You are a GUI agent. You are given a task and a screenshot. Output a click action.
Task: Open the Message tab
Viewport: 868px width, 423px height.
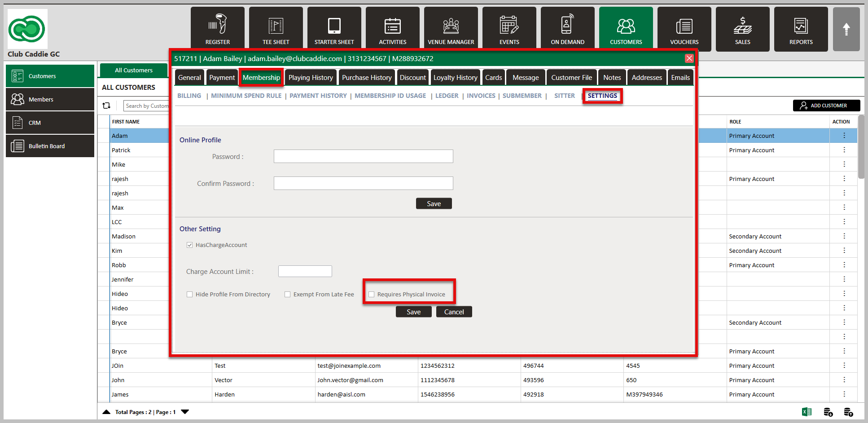point(526,77)
